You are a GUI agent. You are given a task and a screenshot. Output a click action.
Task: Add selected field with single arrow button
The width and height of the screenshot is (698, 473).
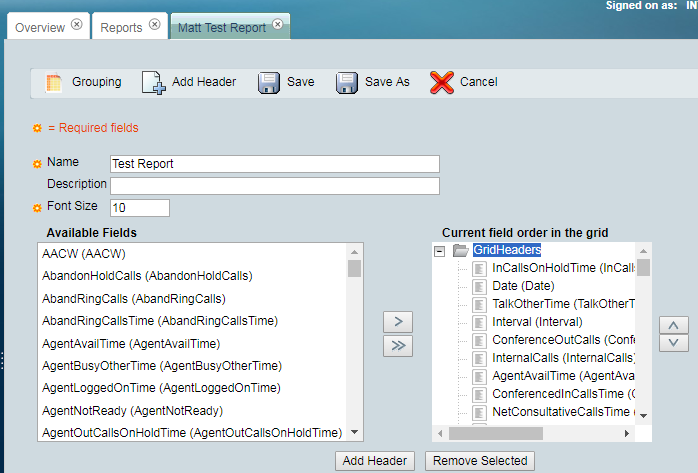click(398, 321)
